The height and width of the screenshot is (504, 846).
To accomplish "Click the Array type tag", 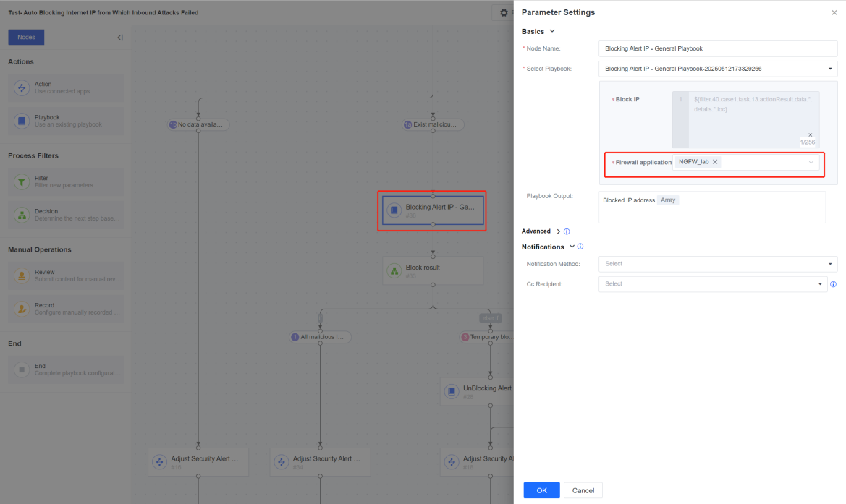I will tap(668, 200).
